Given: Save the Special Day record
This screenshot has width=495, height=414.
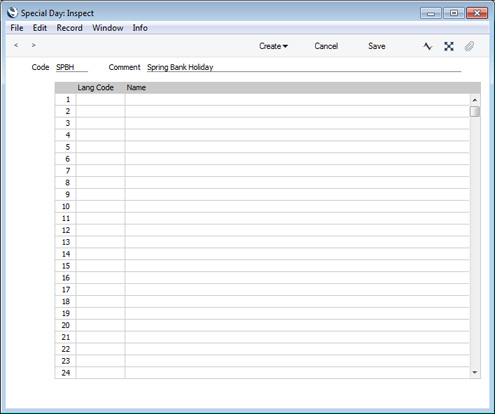Looking at the screenshot, I should click(377, 46).
